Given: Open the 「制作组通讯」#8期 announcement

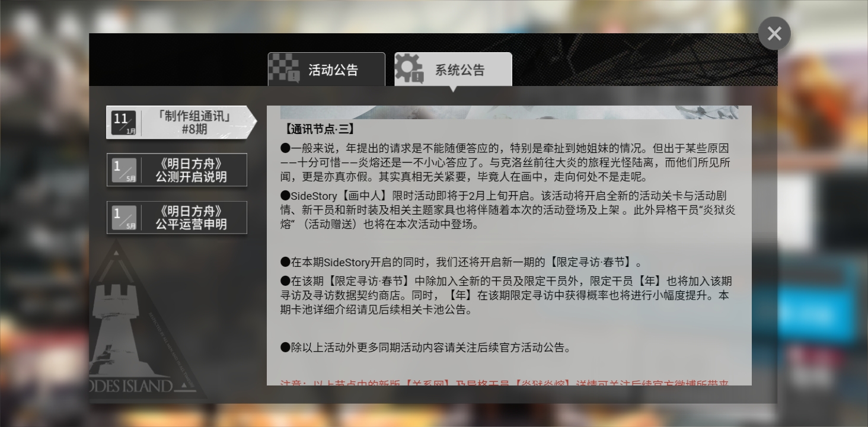Looking at the screenshot, I should click(x=181, y=123).
